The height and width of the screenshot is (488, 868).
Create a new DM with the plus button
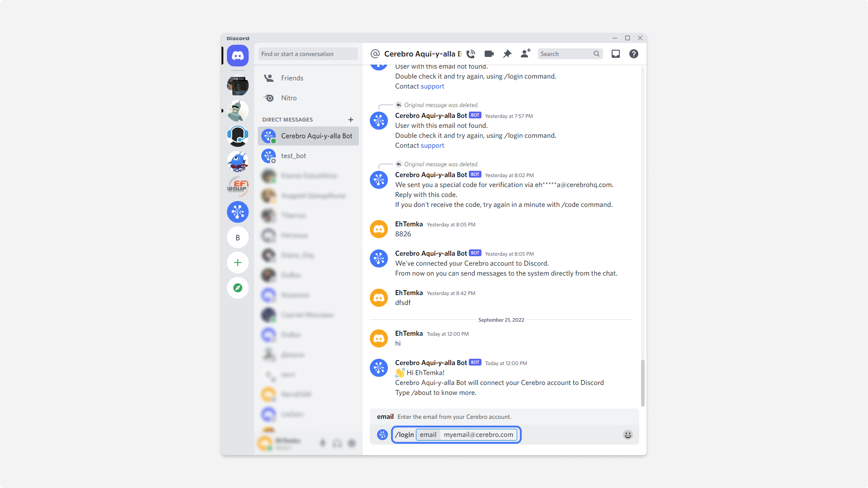[x=351, y=120]
